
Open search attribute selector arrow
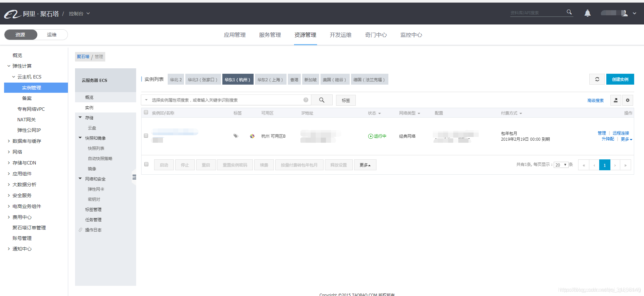click(146, 100)
